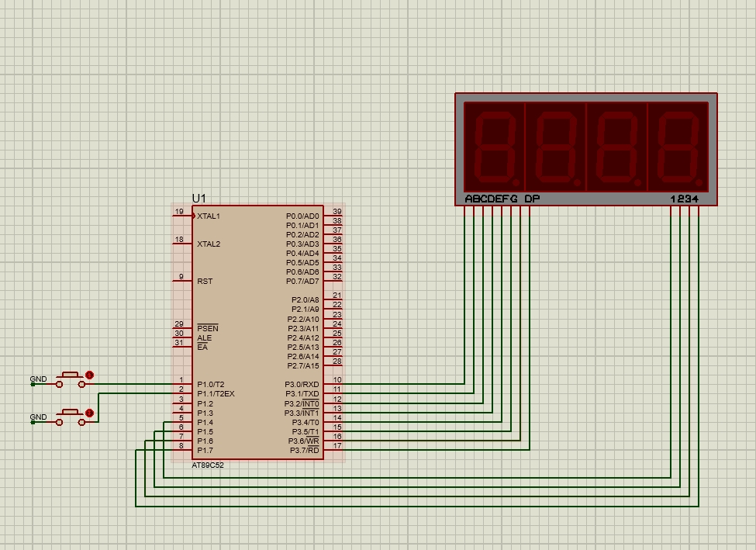The width and height of the screenshot is (756, 550).
Task: Click the P2.7/A15 pin label
Action: tap(303, 365)
